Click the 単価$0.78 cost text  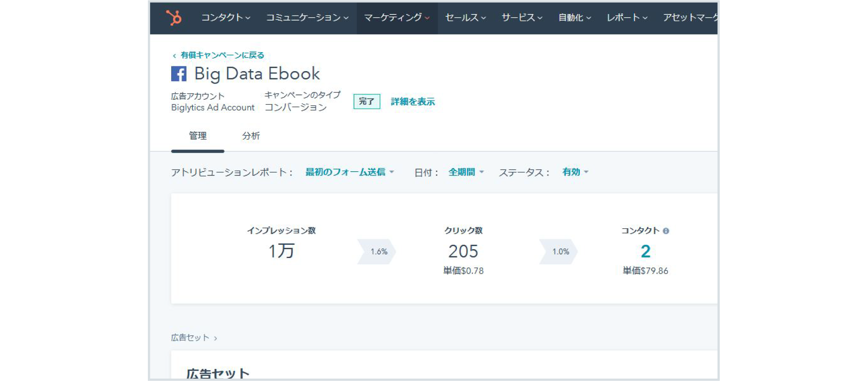point(463,271)
